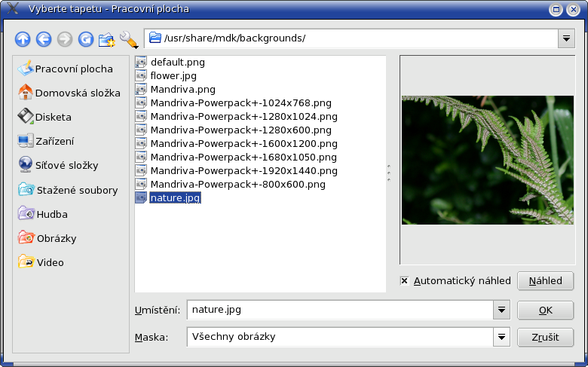Go to Domovská složka

pos(69,93)
